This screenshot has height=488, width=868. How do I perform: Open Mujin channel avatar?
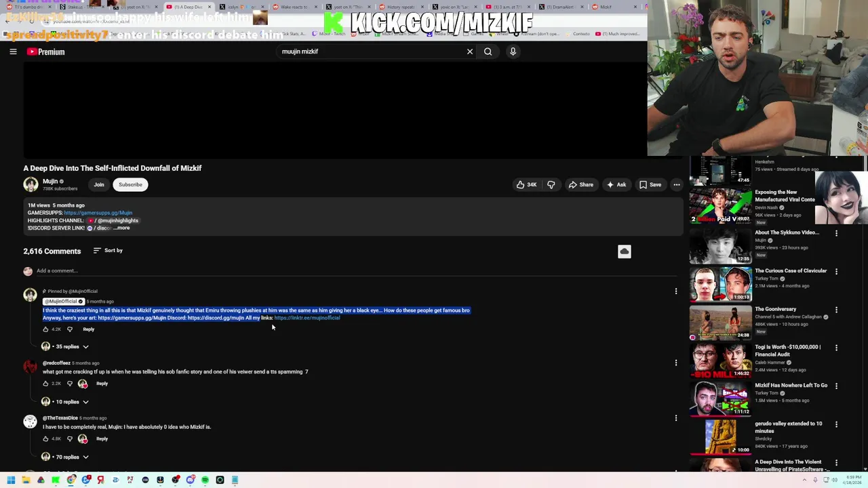pyautogui.click(x=31, y=184)
